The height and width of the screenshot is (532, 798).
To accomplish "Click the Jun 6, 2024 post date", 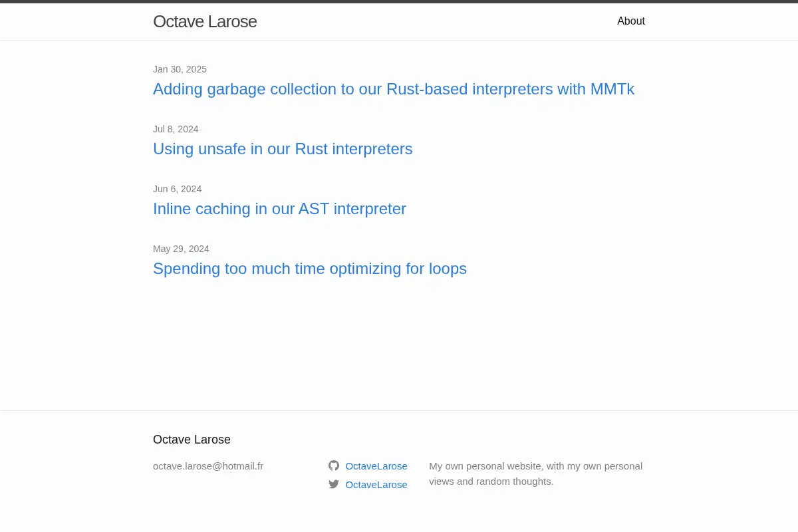I will (177, 189).
